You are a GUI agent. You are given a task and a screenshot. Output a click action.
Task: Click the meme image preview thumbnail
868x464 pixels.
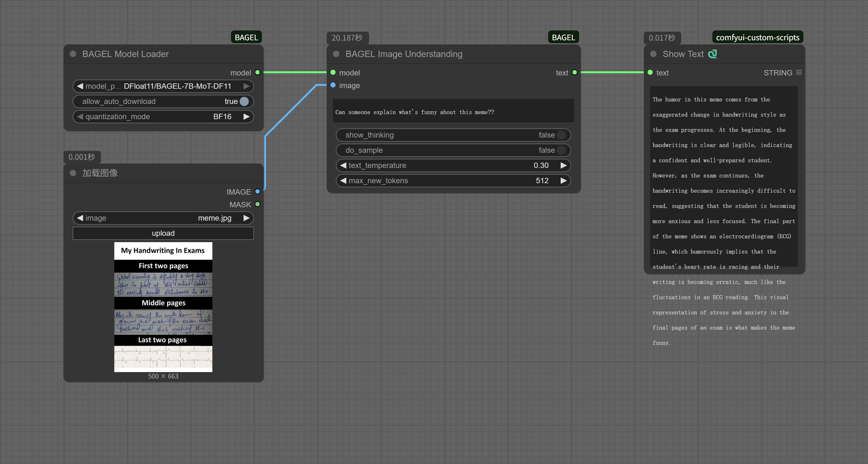[x=163, y=307]
